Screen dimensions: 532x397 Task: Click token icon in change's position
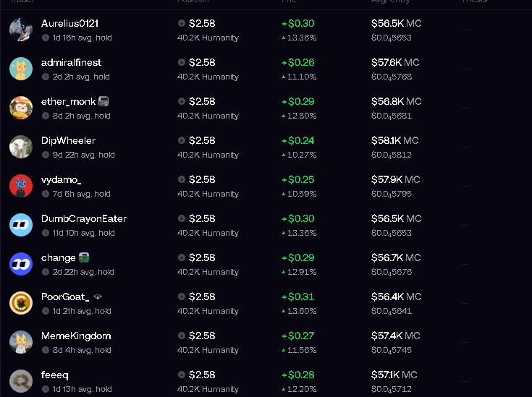click(x=182, y=257)
